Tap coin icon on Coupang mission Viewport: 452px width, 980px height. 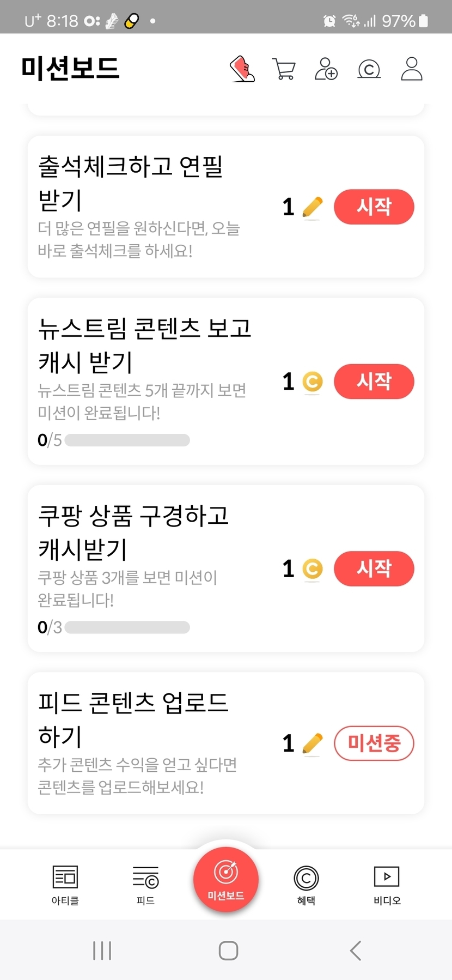312,569
